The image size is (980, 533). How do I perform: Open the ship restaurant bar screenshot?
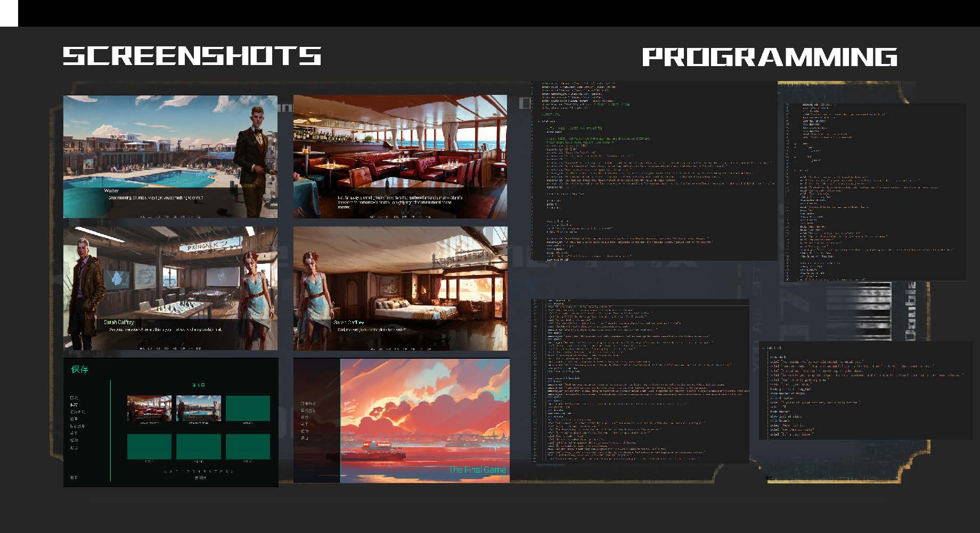click(x=400, y=156)
